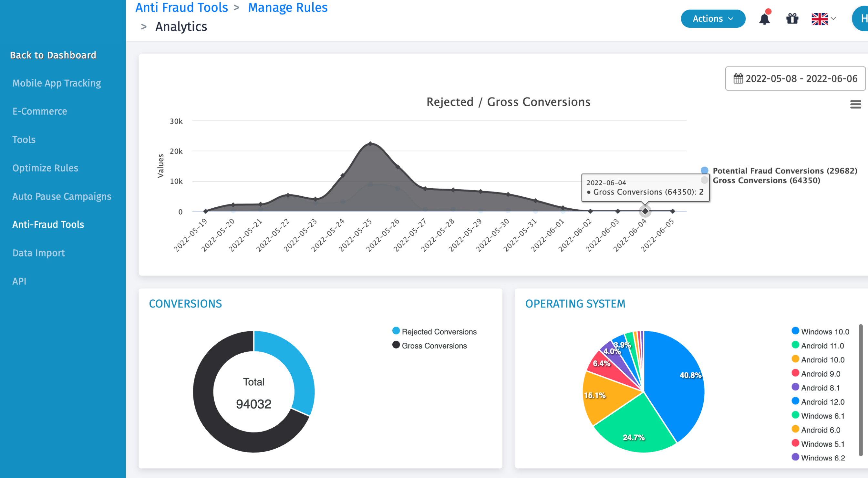This screenshot has width=868, height=478.
Task: Click the UK flag language icon
Action: (x=819, y=19)
